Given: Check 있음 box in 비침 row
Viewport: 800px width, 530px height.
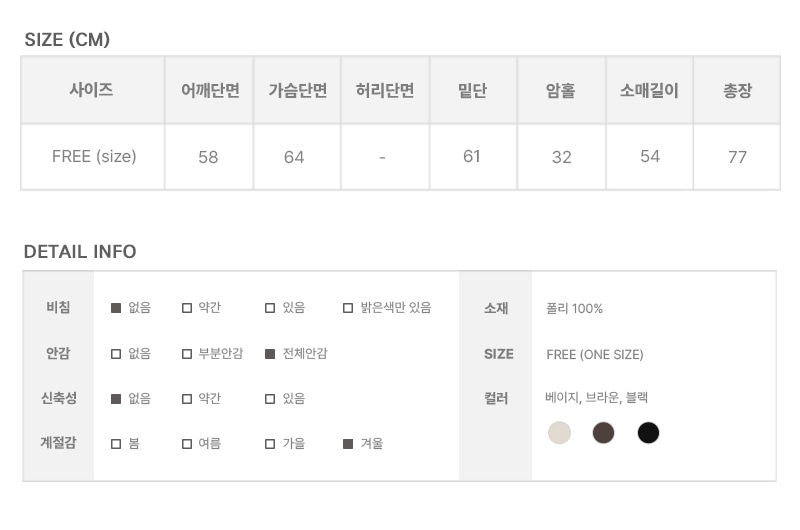Looking at the screenshot, I should pyautogui.click(x=270, y=308).
